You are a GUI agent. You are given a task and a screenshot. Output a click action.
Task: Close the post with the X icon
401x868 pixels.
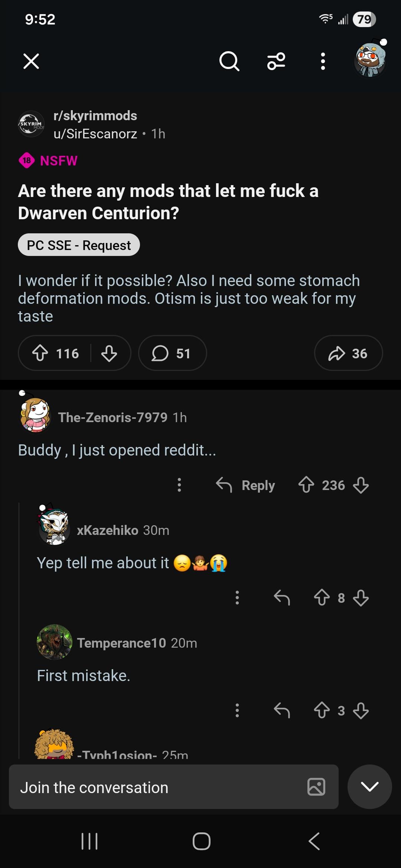[31, 61]
